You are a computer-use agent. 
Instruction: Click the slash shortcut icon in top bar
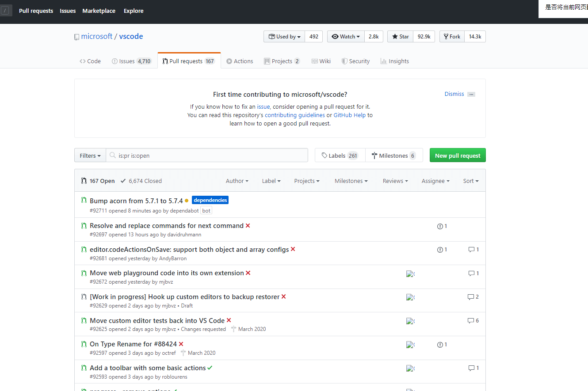(x=6, y=11)
